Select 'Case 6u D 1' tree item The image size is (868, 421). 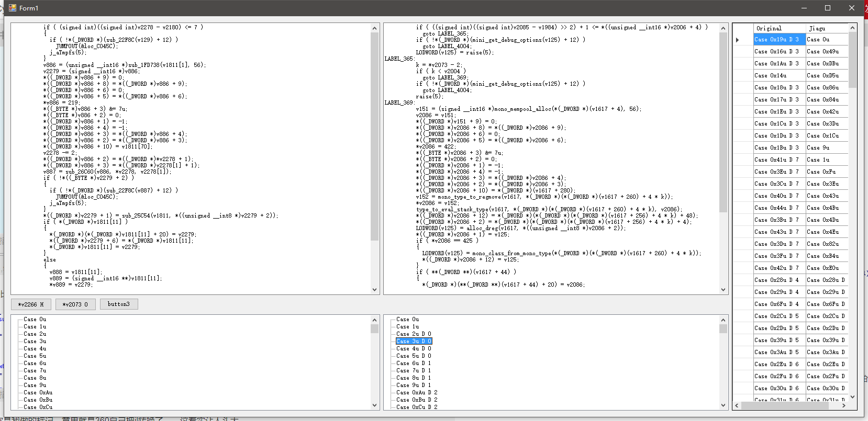(414, 363)
